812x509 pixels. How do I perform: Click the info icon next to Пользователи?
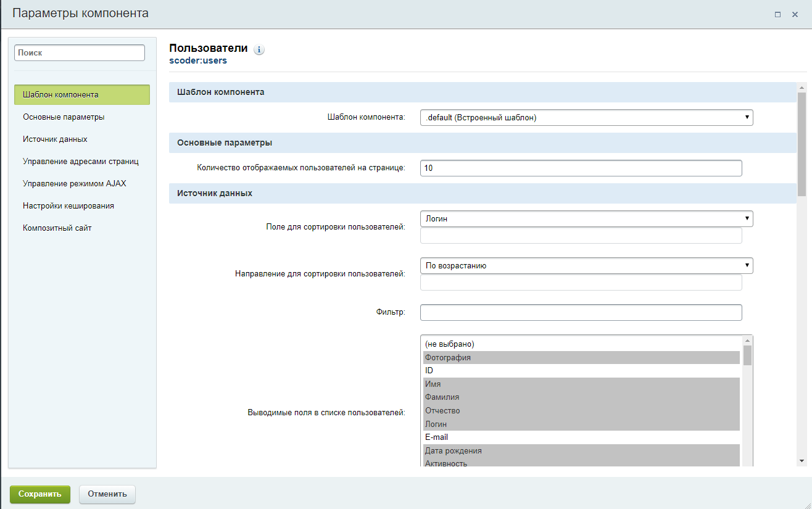[259, 50]
